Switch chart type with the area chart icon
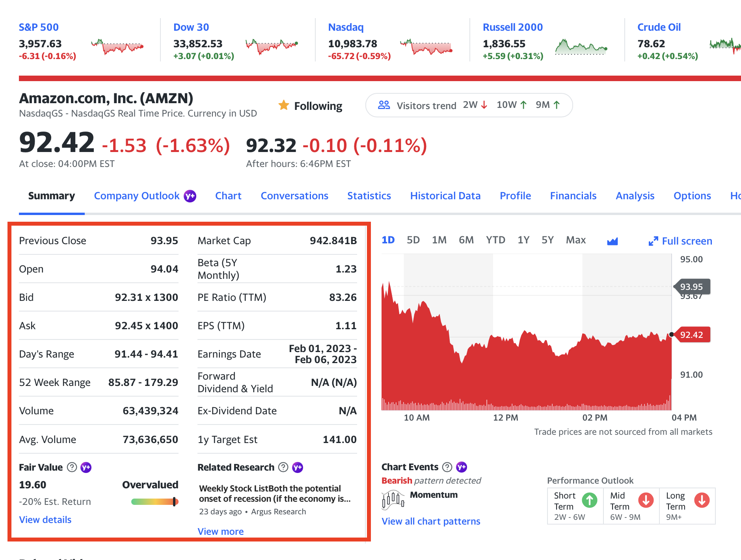741x560 pixels. pos(613,241)
